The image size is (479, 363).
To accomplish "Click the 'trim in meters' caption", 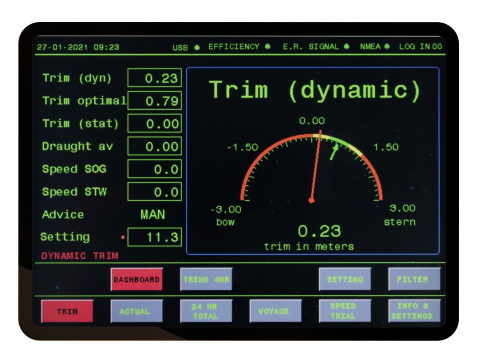I will tap(309, 246).
